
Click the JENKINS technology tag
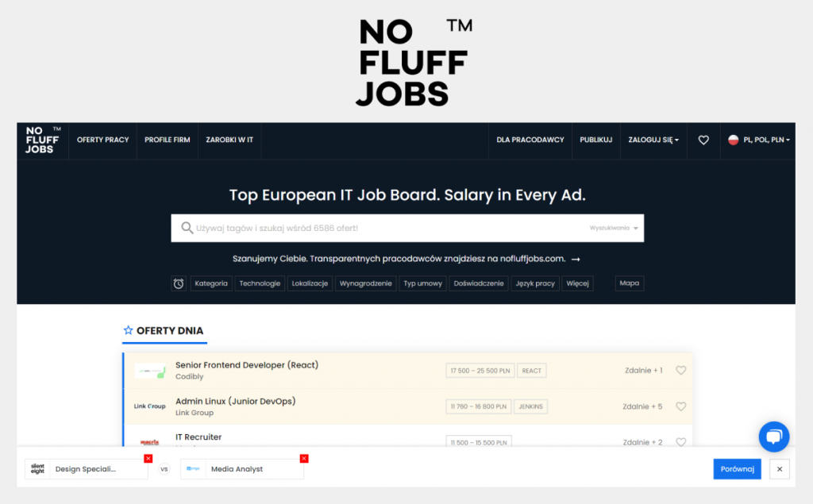[x=530, y=406]
